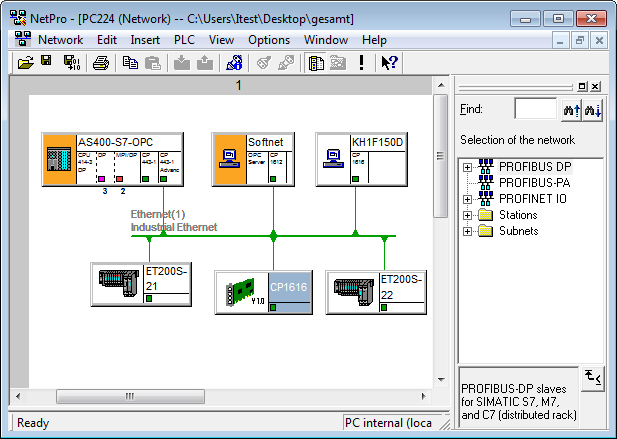This screenshot has height=439, width=617.
Task: Expand the PROFINET IO tree node
Action: [467, 198]
